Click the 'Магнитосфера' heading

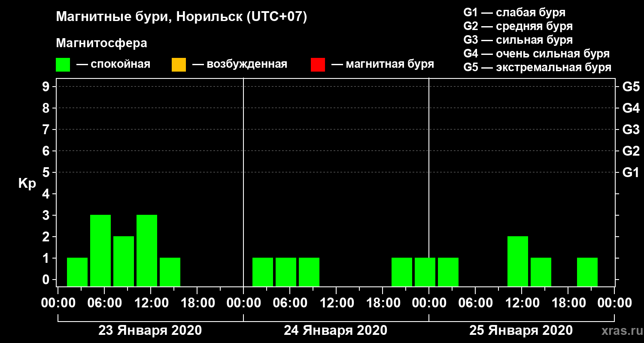[x=102, y=43]
